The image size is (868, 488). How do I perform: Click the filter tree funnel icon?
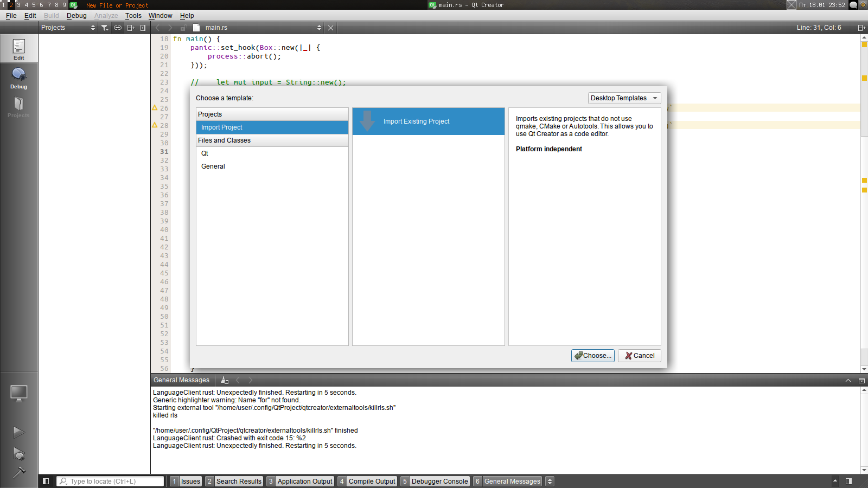(x=105, y=28)
